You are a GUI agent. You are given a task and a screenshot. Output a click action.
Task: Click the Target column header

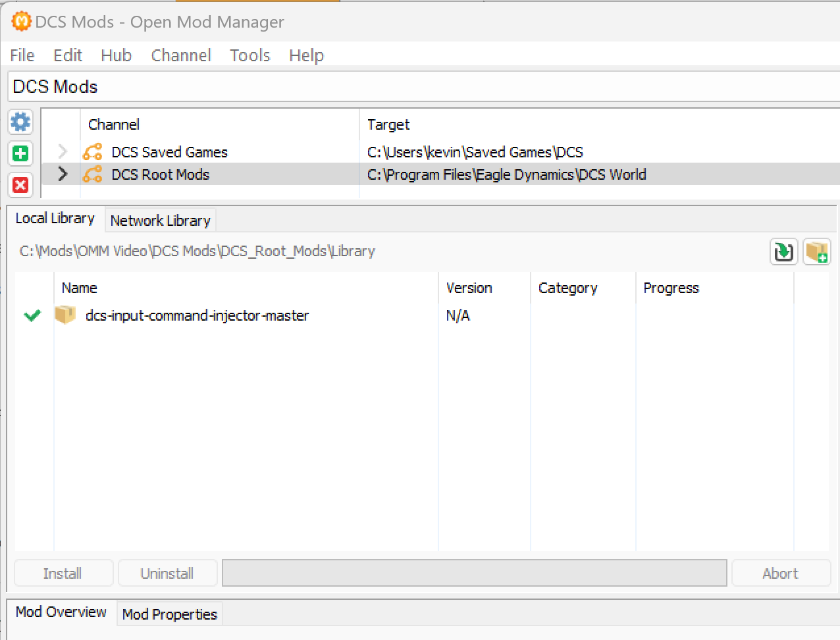(600, 124)
